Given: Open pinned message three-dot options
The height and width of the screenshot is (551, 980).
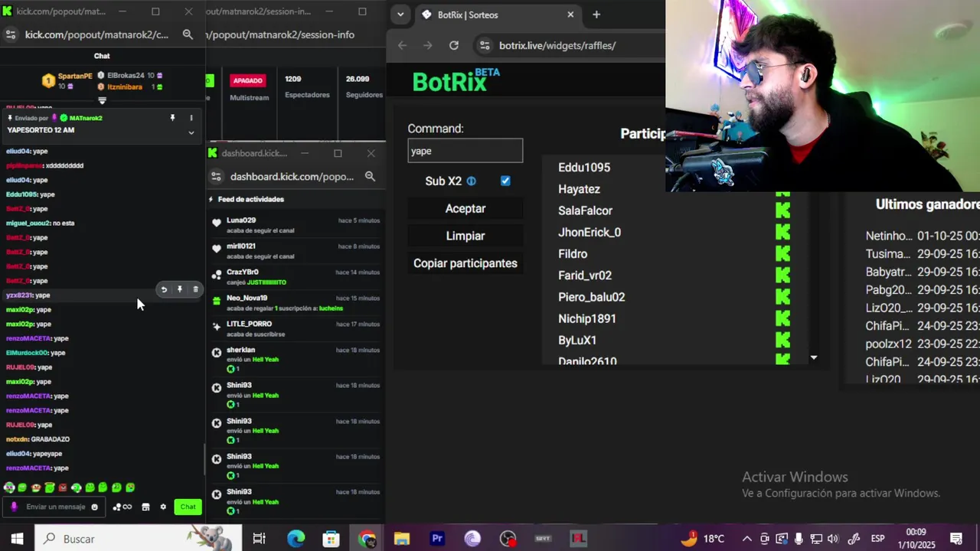Looking at the screenshot, I should (x=191, y=118).
